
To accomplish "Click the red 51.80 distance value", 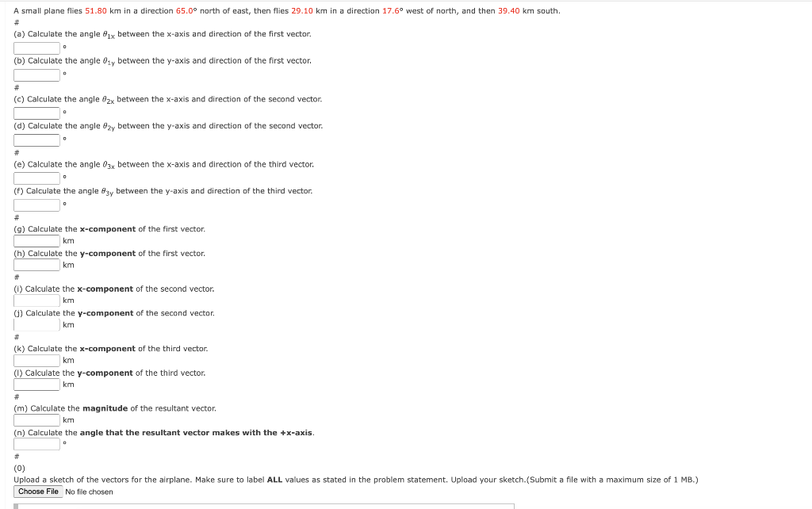I will click(96, 11).
